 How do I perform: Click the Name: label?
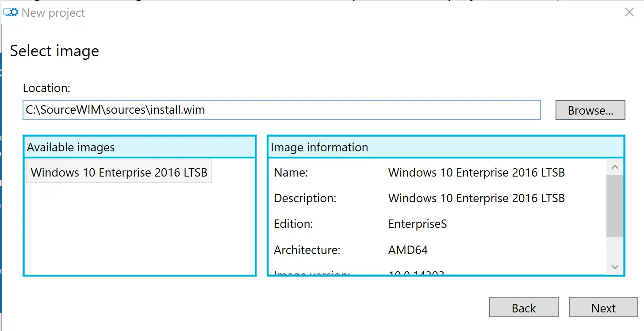point(291,172)
